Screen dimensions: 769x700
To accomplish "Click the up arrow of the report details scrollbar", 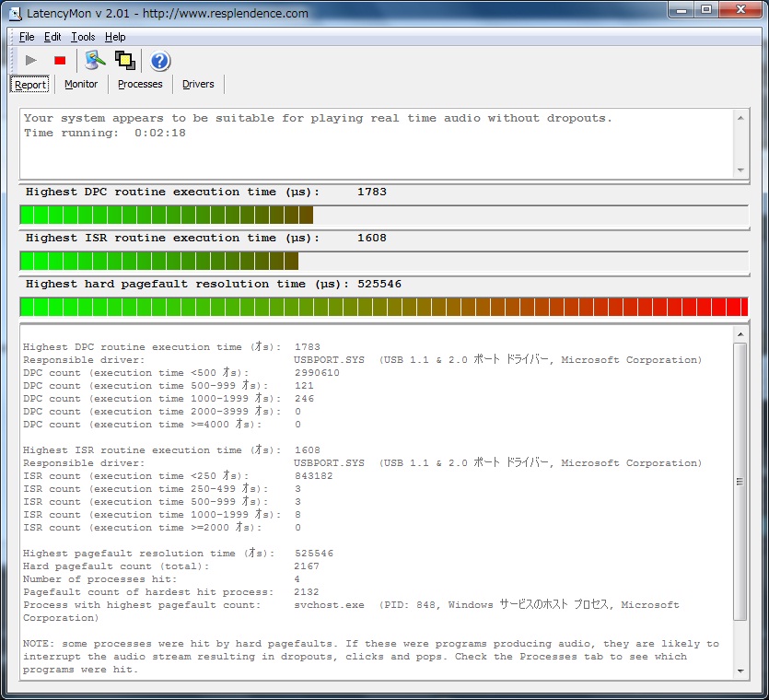I will 740,334.
